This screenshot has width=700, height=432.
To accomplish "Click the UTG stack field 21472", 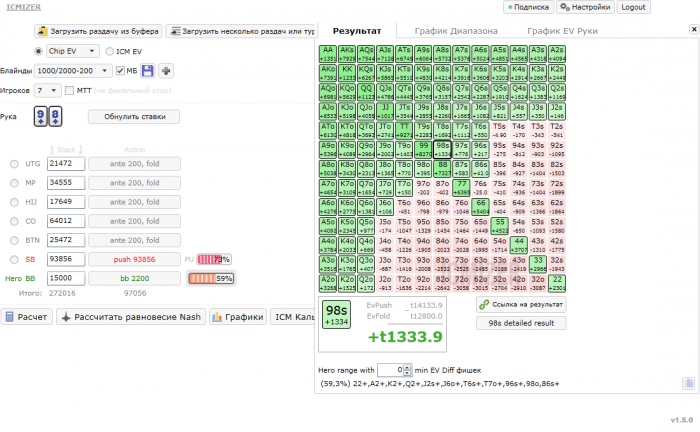I will 66,164.
